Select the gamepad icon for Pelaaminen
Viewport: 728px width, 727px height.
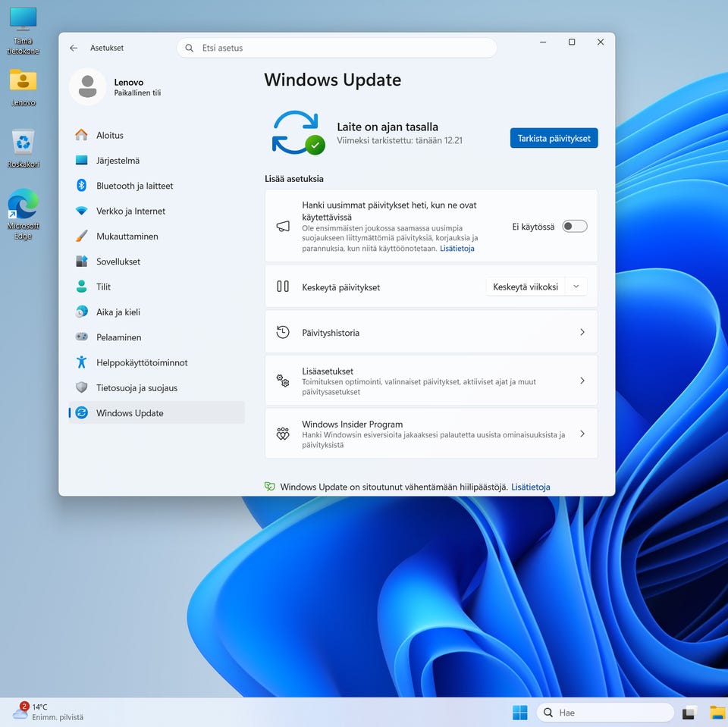81,337
